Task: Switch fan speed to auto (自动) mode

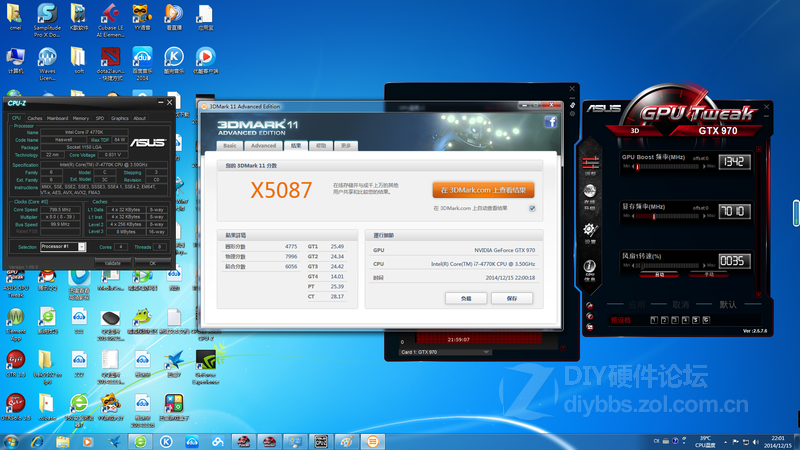Action: click(x=659, y=274)
